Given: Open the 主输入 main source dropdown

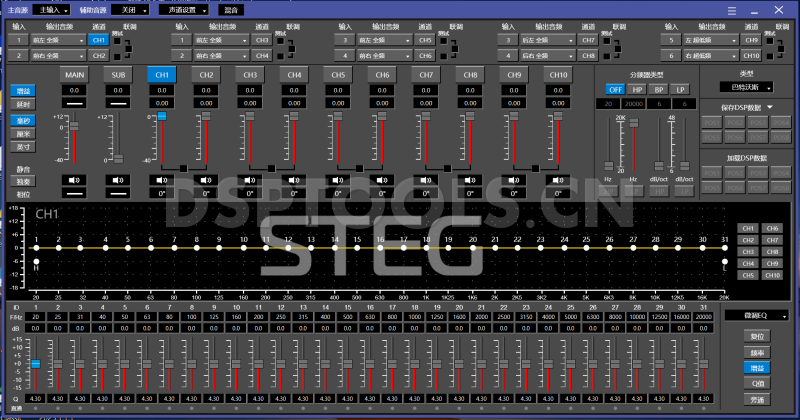Looking at the screenshot, I should (x=49, y=9).
